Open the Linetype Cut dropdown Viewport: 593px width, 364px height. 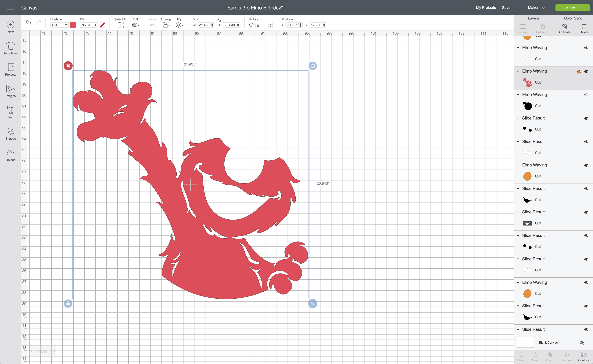[59, 25]
